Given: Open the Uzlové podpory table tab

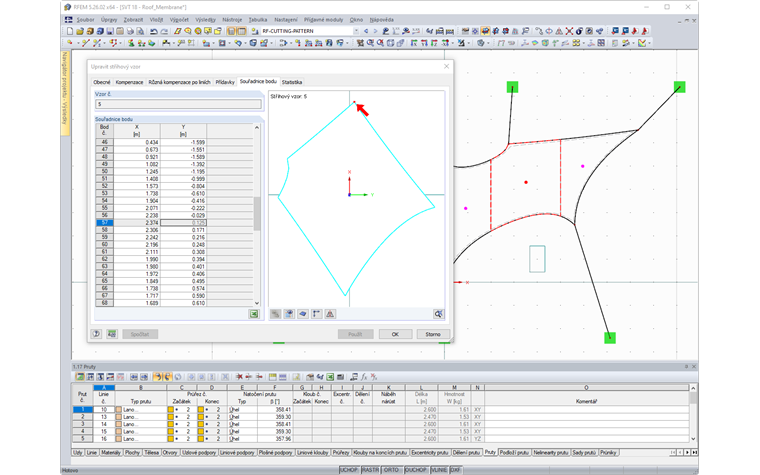Looking at the screenshot, I should pos(199,452).
